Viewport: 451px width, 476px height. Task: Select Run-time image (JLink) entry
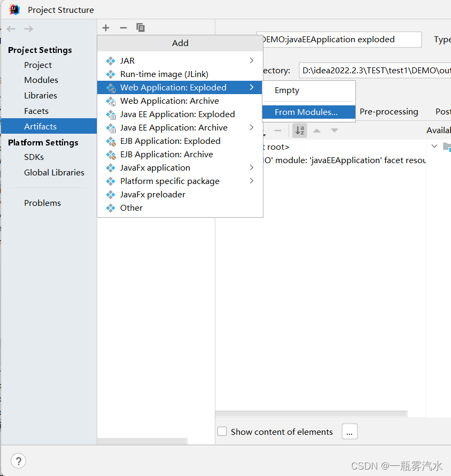pos(180,74)
